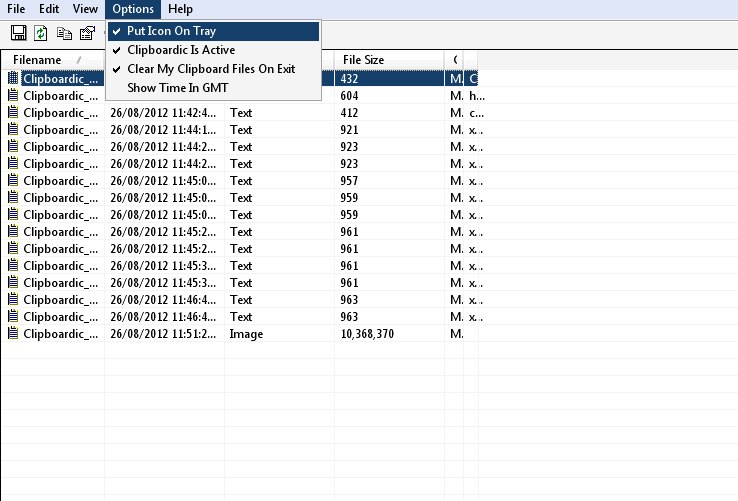Click file icon of the 412-byte text entry
This screenshot has height=501, width=738.
tap(13, 113)
